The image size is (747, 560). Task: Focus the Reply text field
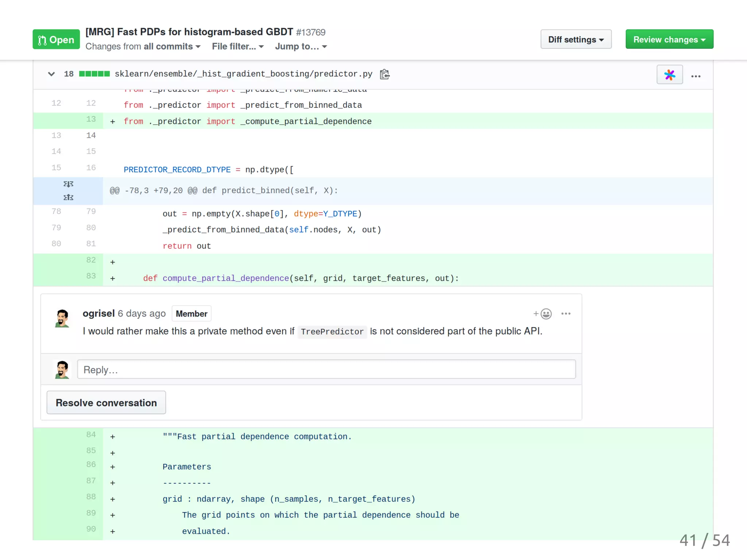[x=326, y=370]
